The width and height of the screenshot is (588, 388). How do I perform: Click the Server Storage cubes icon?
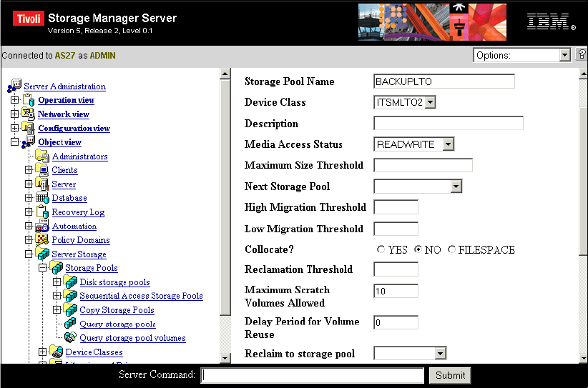42,254
